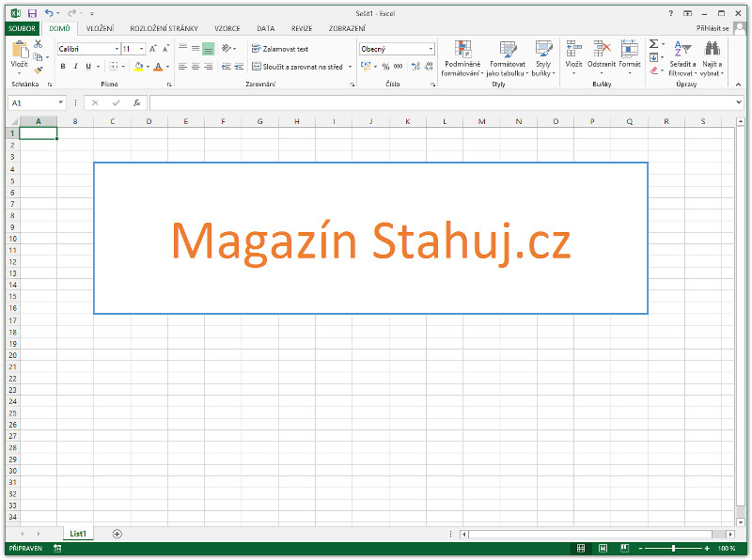Toggle Zalamovat text wrapping
This screenshot has width=752, height=560.
click(x=280, y=49)
